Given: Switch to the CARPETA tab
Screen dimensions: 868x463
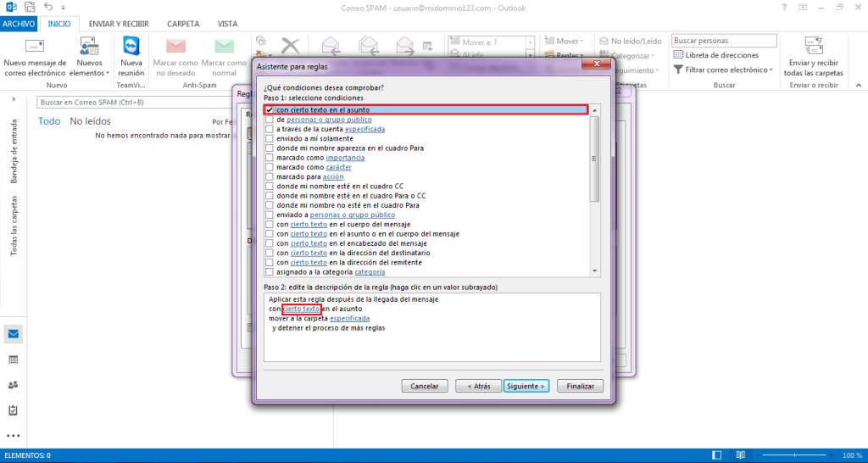Looking at the screenshot, I should (183, 24).
